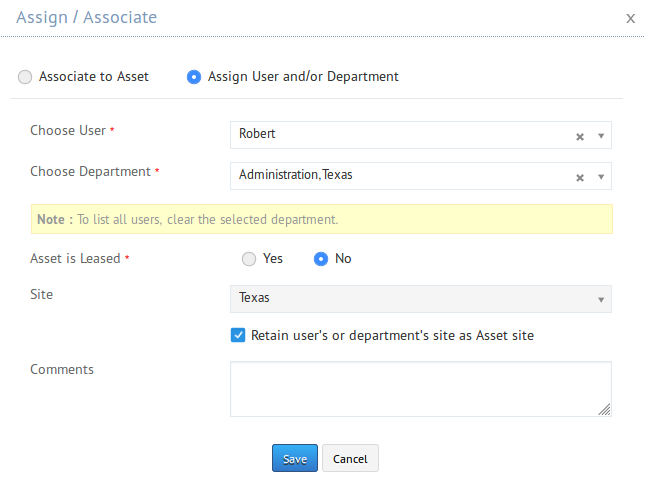Expand the Choose Department dropdown arrow
The height and width of the screenshot is (486, 645).
tap(601, 177)
